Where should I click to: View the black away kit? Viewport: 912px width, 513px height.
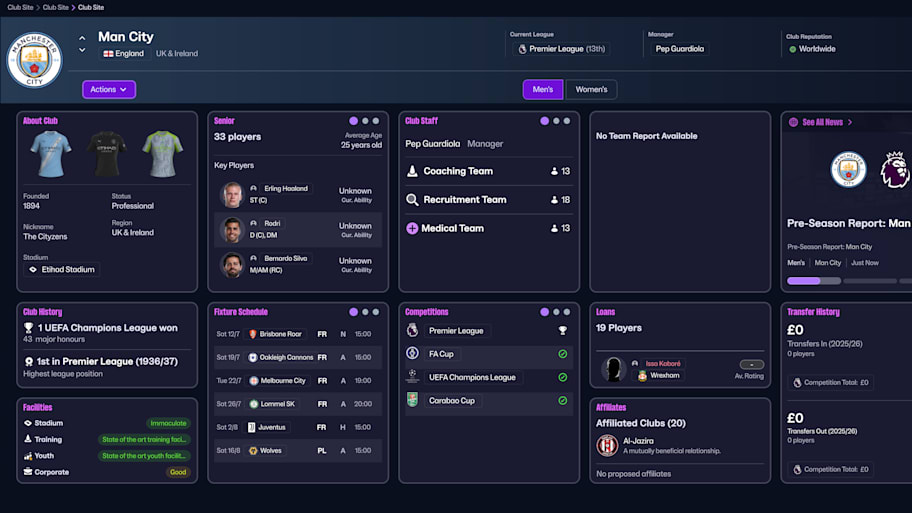click(106, 154)
